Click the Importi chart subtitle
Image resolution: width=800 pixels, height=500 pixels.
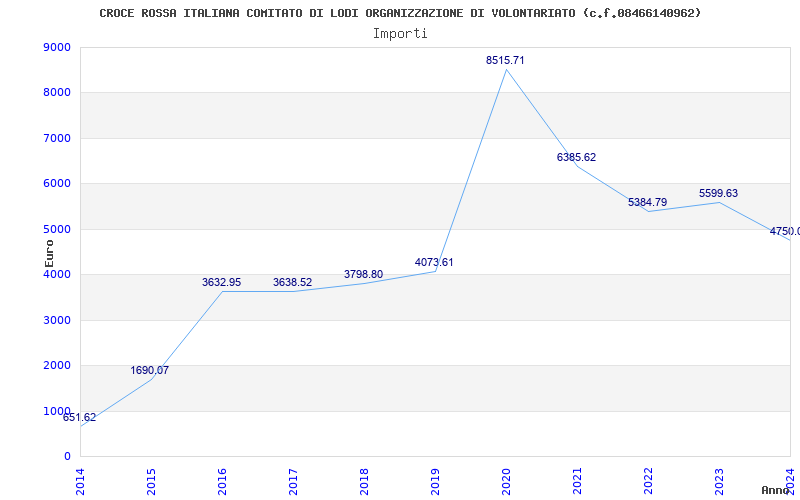coord(400,34)
